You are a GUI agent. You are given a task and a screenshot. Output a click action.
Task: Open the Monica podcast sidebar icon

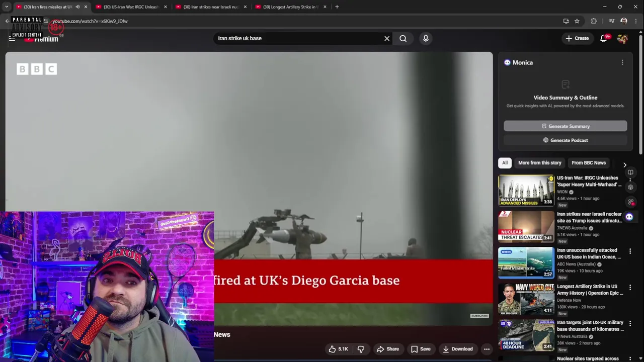coord(630,187)
